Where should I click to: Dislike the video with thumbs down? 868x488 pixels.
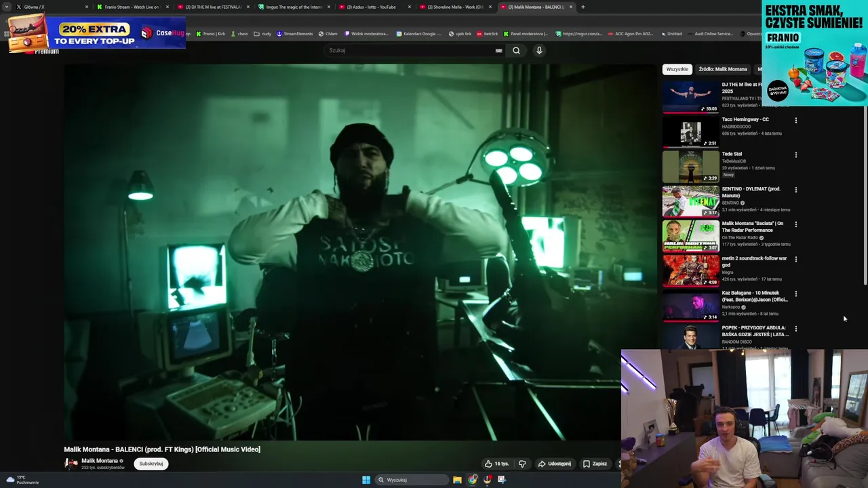[522, 464]
